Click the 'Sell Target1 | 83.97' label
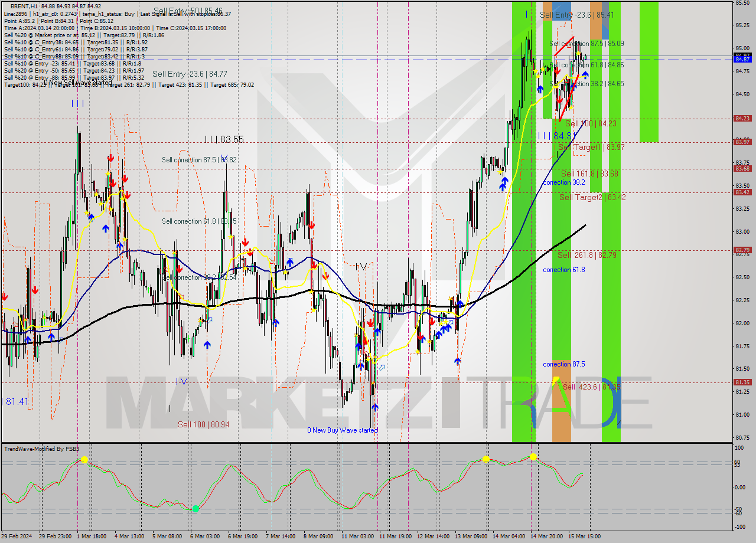756x543 pixels. (x=591, y=147)
